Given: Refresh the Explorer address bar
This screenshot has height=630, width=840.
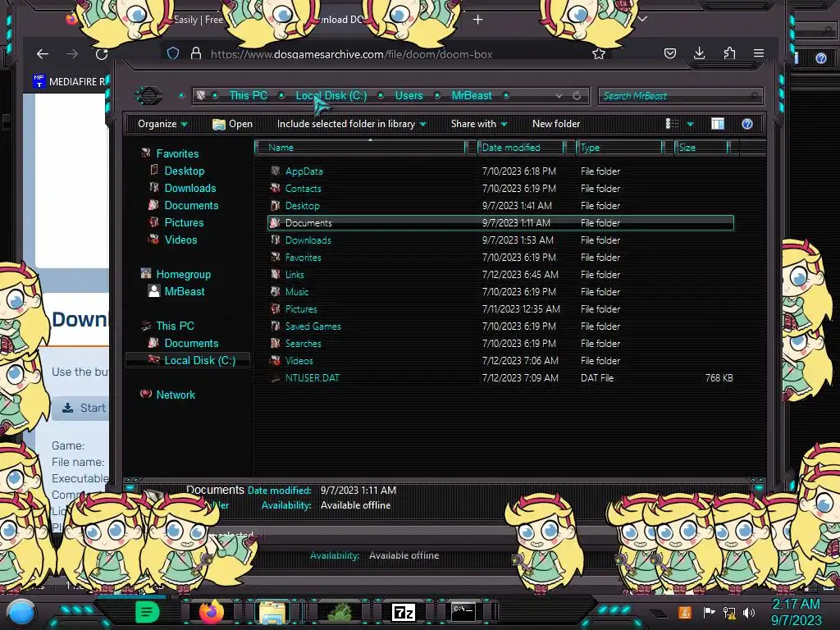Looking at the screenshot, I should pyautogui.click(x=577, y=96).
